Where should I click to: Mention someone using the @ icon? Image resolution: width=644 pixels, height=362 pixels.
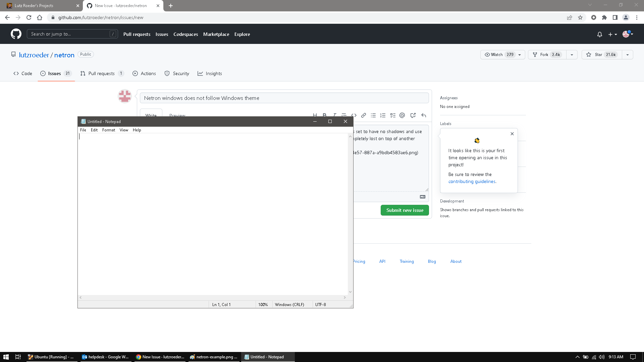[402, 115]
